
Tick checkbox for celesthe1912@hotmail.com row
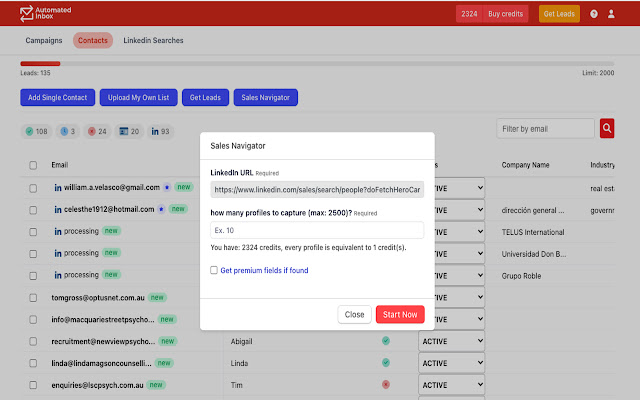33,210
